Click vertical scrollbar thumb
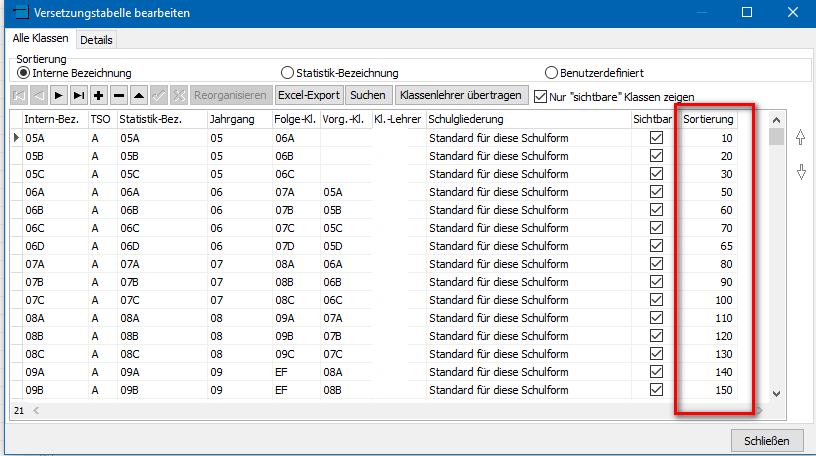816x456 pixels. tap(776, 137)
